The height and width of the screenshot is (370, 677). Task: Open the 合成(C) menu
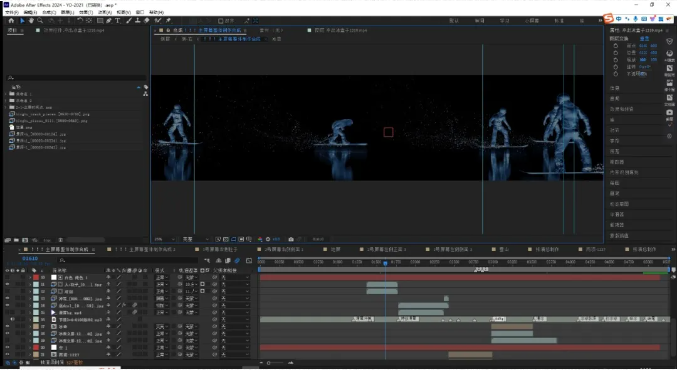49,12
